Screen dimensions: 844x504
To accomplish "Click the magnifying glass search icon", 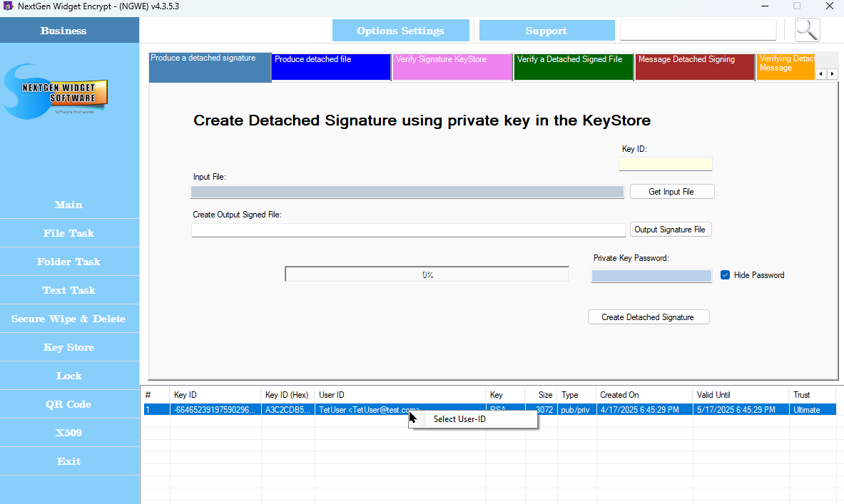I will [x=807, y=30].
